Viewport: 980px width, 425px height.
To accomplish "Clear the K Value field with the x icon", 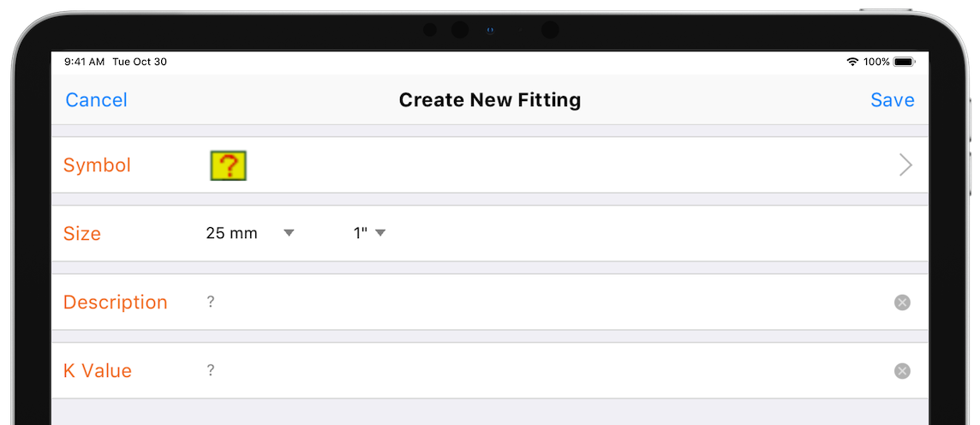I will [x=902, y=371].
